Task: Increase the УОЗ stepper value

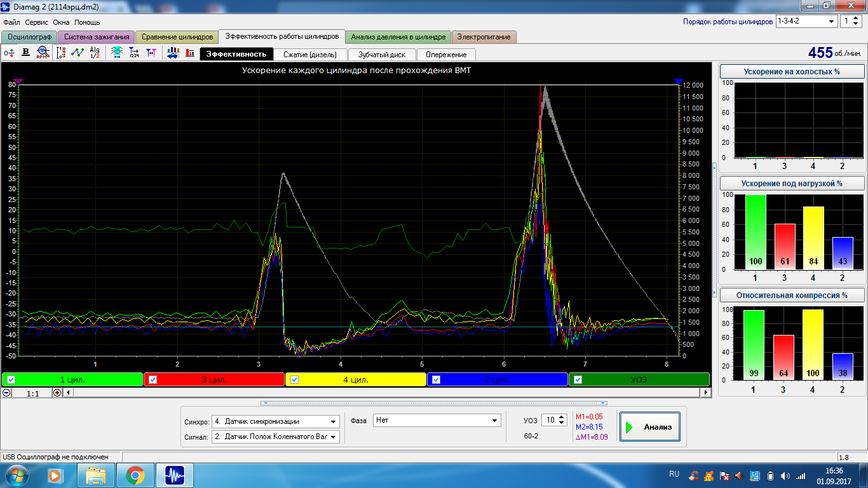Action: click(562, 417)
